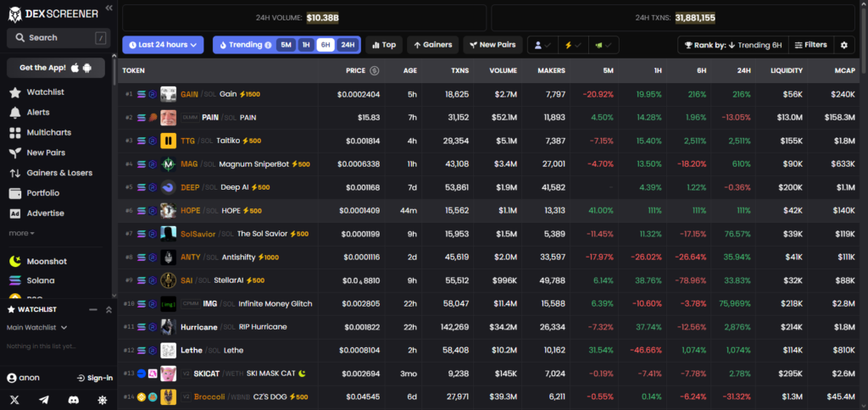Viewport: 868px width, 410px height.
Task: Click Hurricane 142,269 transactions cell
Action: click(x=454, y=327)
